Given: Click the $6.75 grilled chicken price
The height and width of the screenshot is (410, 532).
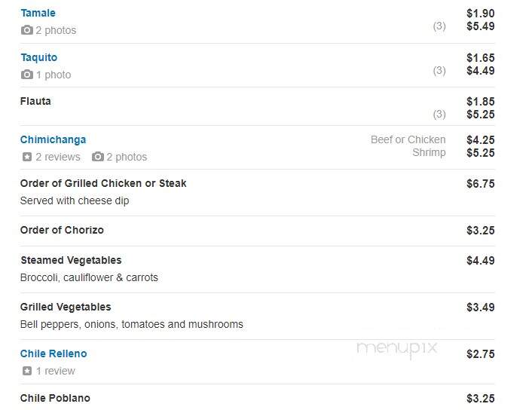Looking at the screenshot, I should click(x=481, y=184).
